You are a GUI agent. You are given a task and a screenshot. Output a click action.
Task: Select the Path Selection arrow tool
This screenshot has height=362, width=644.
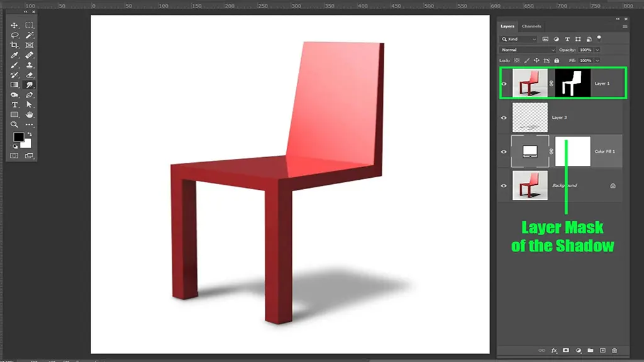click(x=29, y=105)
